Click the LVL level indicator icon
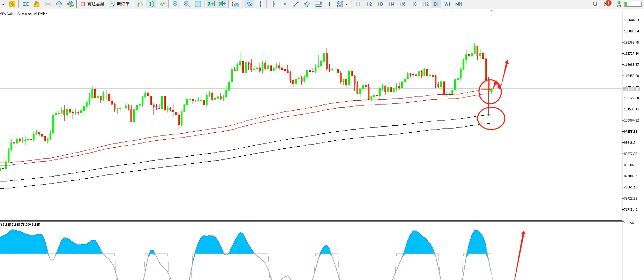Viewport: 644px width, 280px height. [619, 4]
